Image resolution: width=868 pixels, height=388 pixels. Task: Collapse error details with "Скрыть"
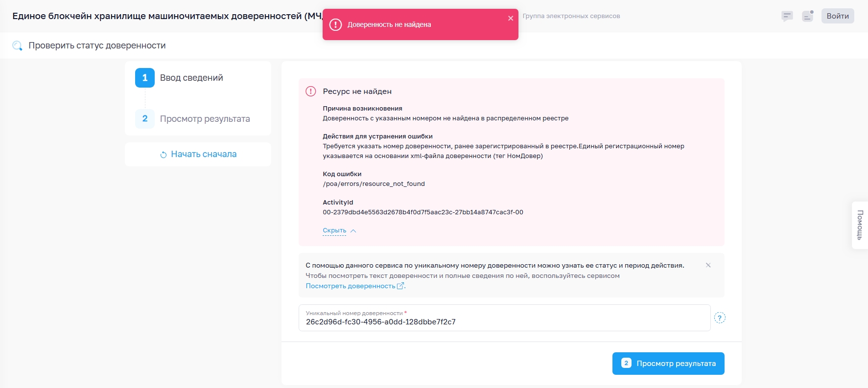click(x=334, y=230)
